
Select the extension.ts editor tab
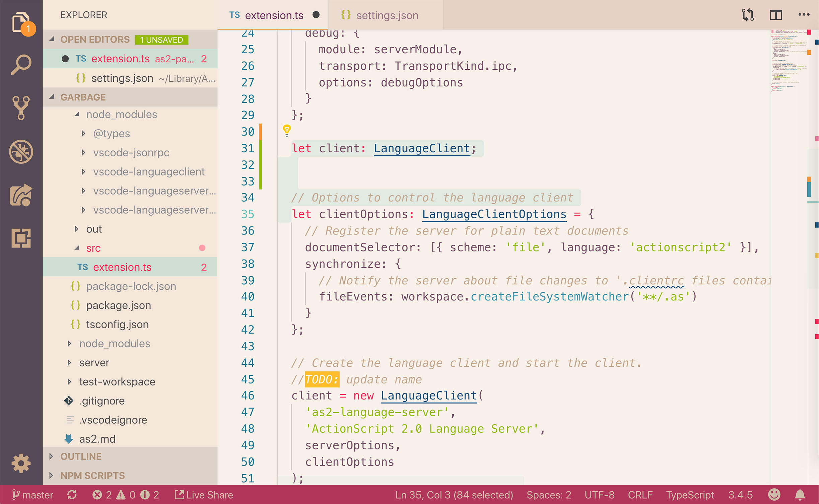(x=274, y=15)
